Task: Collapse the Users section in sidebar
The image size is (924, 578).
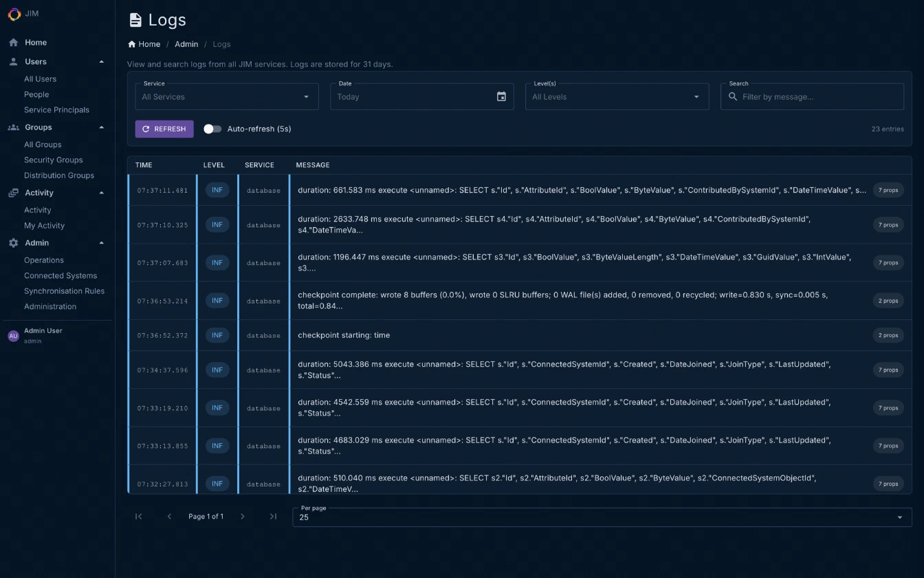Action: (102, 62)
